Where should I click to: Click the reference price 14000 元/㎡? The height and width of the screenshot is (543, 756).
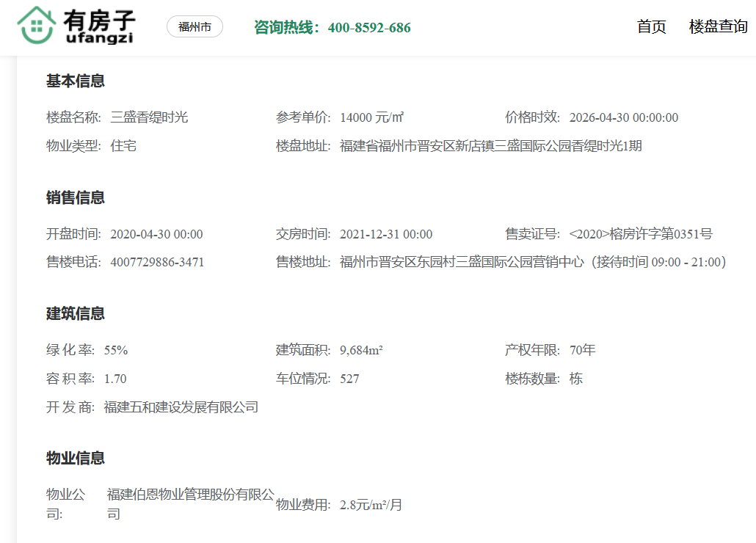coord(372,117)
